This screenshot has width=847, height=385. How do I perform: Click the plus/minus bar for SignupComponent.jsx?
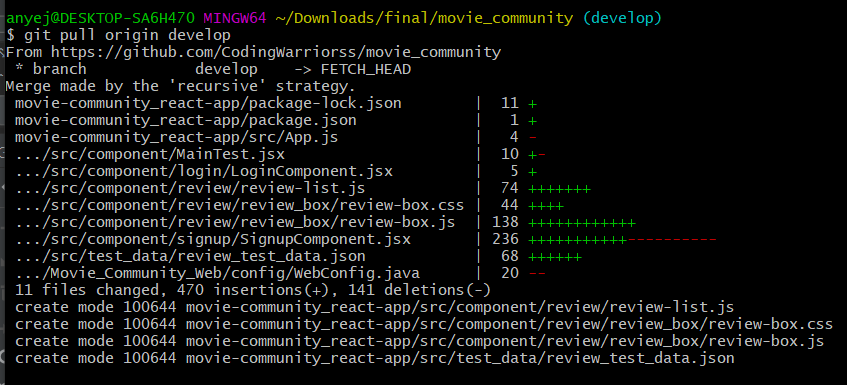click(x=622, y=239)
